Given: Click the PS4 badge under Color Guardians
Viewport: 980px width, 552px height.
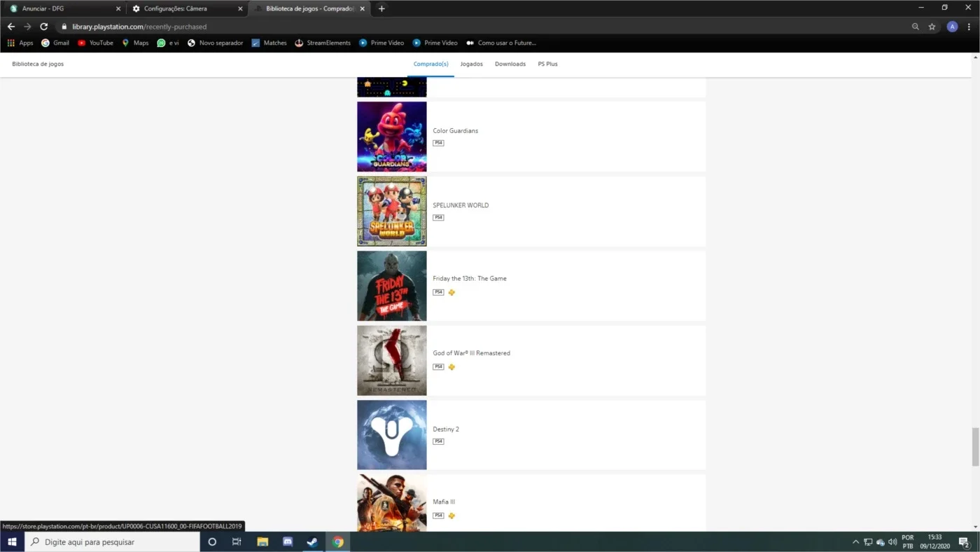Looking at the screenshot, I should [x=438, y=143].
